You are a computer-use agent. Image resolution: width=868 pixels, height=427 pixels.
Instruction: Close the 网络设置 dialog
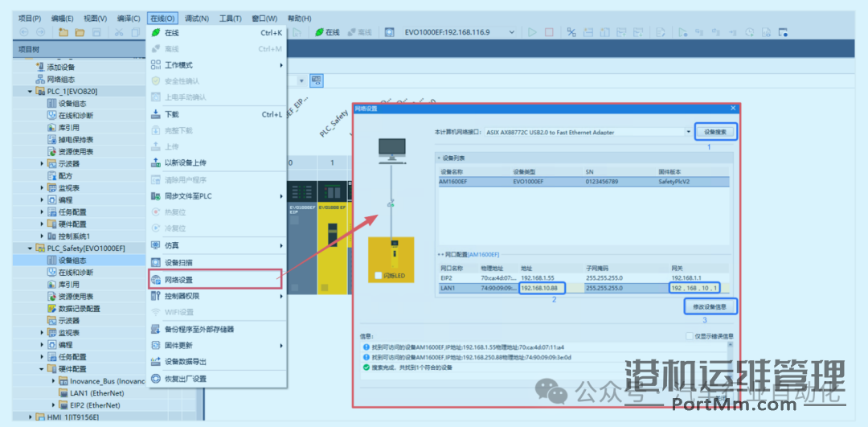pos(734,109)
